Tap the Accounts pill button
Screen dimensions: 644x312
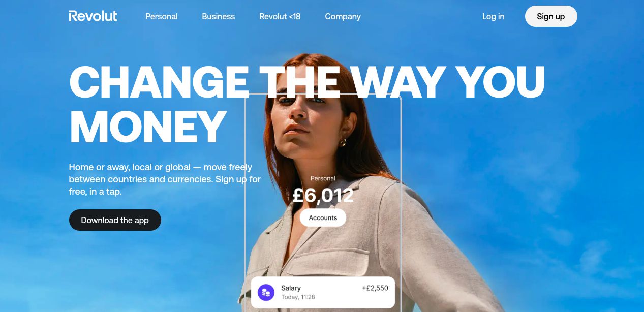point(323,217)
